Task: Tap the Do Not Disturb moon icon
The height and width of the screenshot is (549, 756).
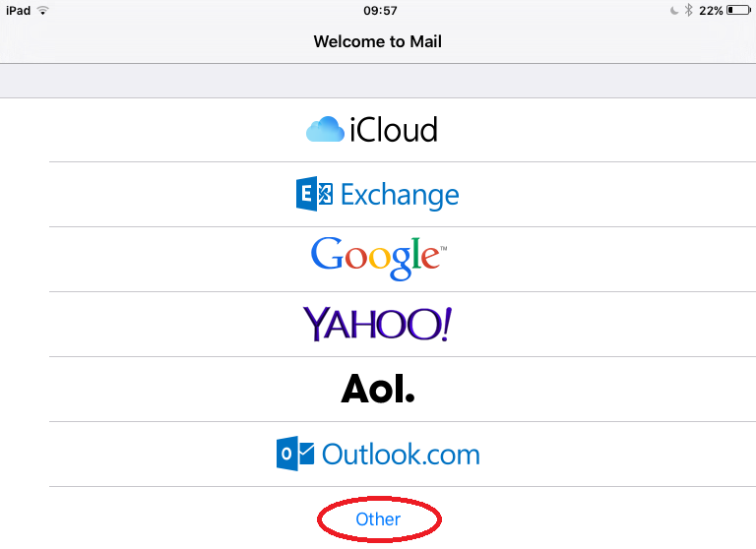Action: pyautogui.click(x=674, y=11)
